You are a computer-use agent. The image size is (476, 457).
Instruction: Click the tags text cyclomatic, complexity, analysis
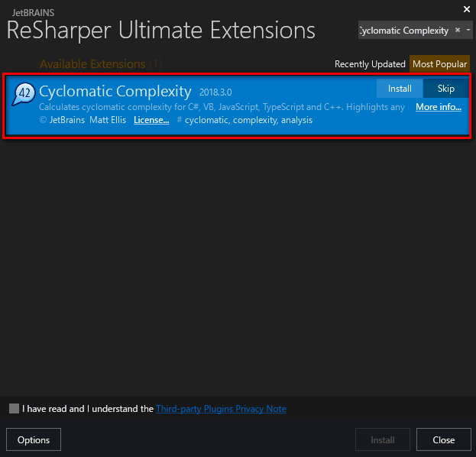pyautogui.click(x=248, y=120)
